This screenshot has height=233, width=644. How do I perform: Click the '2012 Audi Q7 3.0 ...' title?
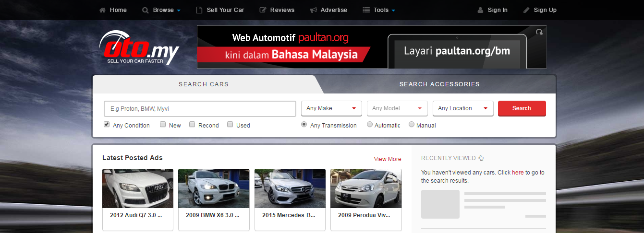pos(136,216)
